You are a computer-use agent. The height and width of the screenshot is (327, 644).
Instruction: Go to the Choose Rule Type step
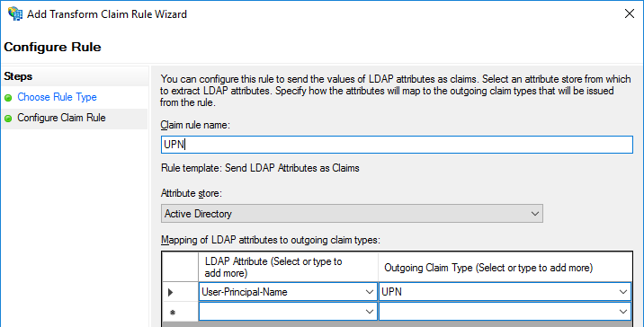57,97
